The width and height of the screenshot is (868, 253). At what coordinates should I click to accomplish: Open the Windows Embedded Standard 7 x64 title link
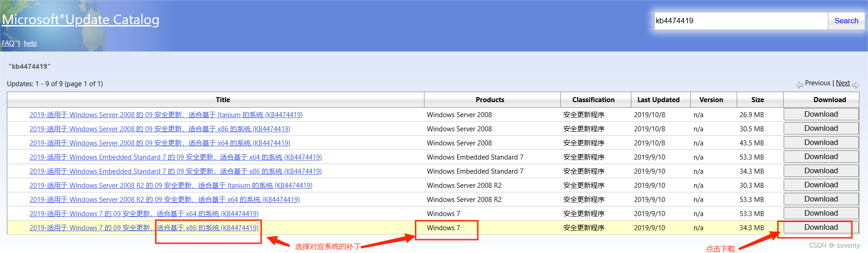(x=176, y=157)
